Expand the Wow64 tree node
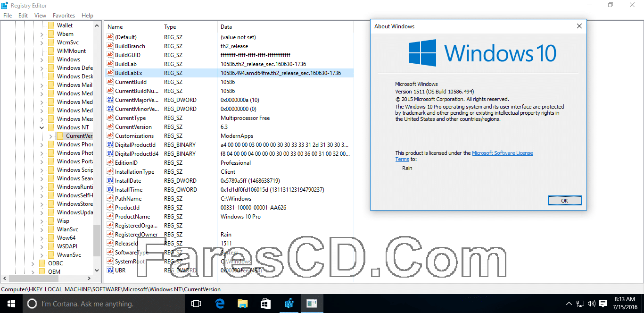 (x=41, y=238)
